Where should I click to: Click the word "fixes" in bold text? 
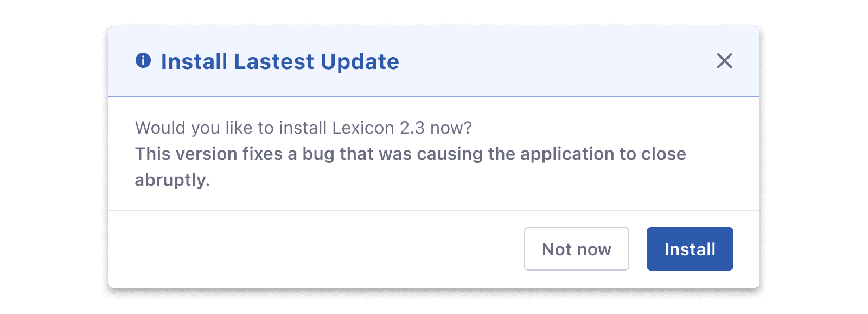pos(263,154)
